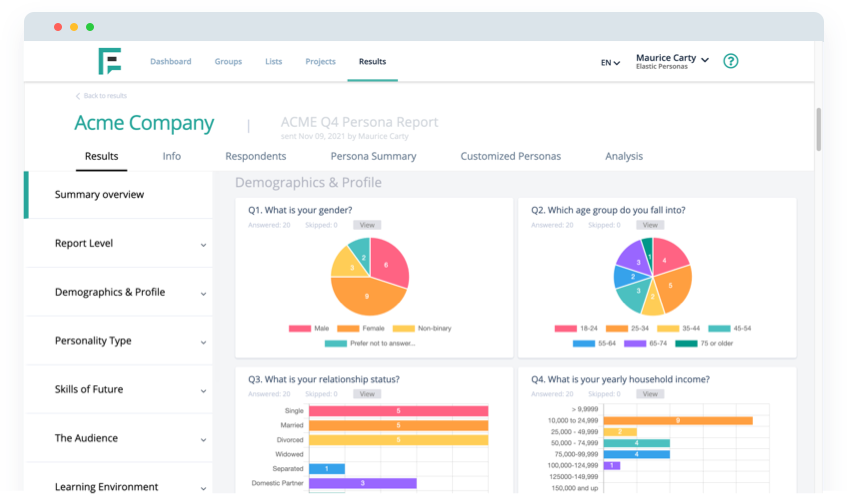847x494 pixels.
Task: Click the 25,000 - 49,999 income bar
Action: click(x=620, y=432)
